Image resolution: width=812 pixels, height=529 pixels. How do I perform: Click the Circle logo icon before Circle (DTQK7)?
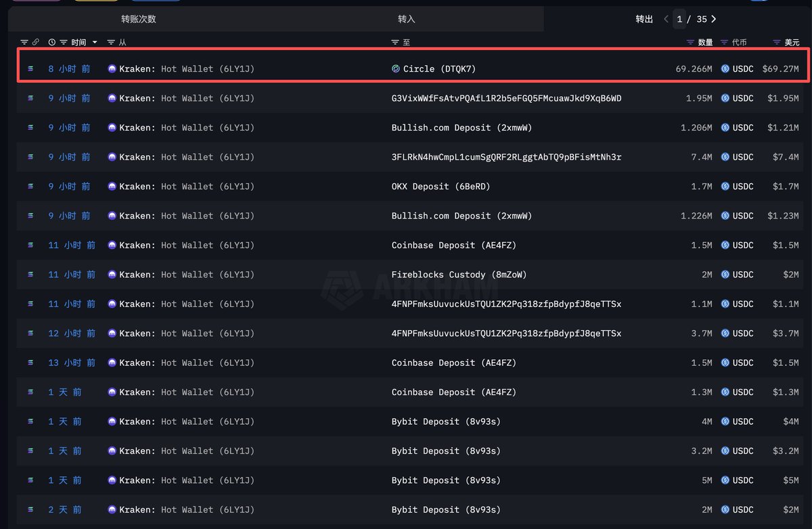point(396,69)
